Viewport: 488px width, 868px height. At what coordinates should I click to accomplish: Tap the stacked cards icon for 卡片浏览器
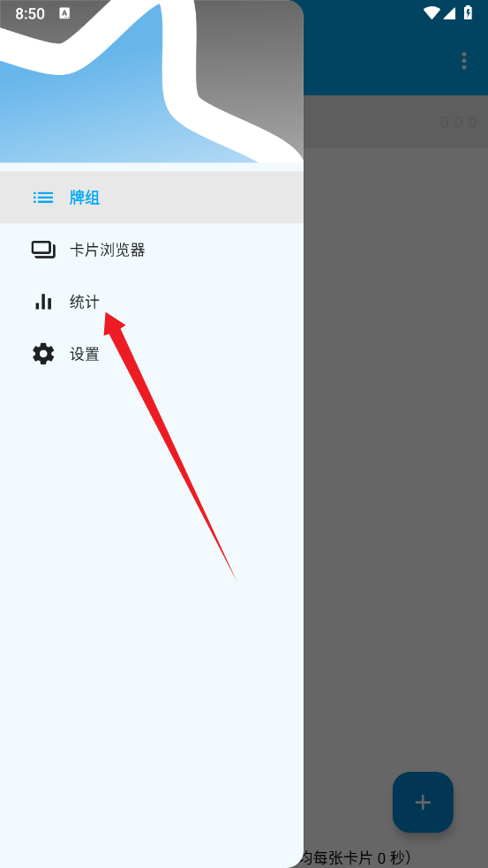[43, 251]
